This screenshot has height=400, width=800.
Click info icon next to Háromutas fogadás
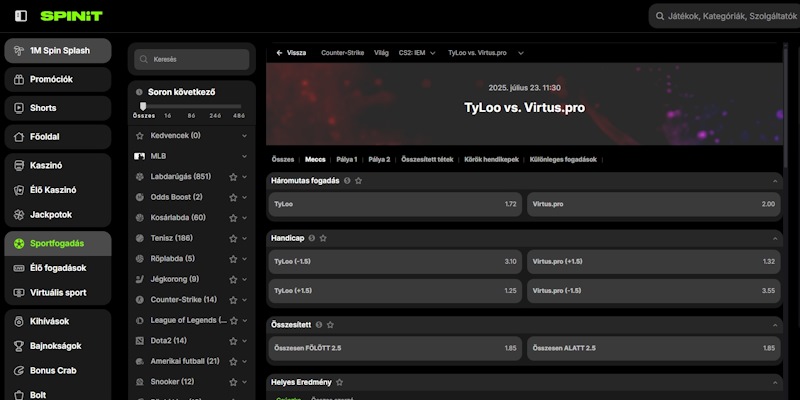(x=347, y=181)
